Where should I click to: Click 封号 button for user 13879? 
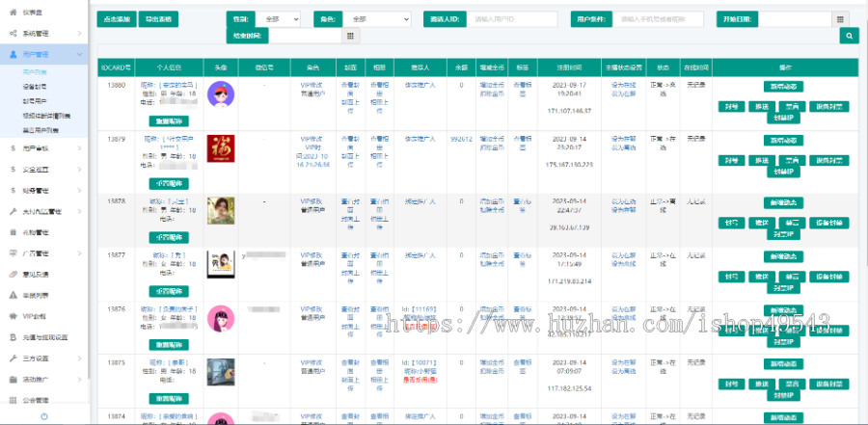[731, 161]
